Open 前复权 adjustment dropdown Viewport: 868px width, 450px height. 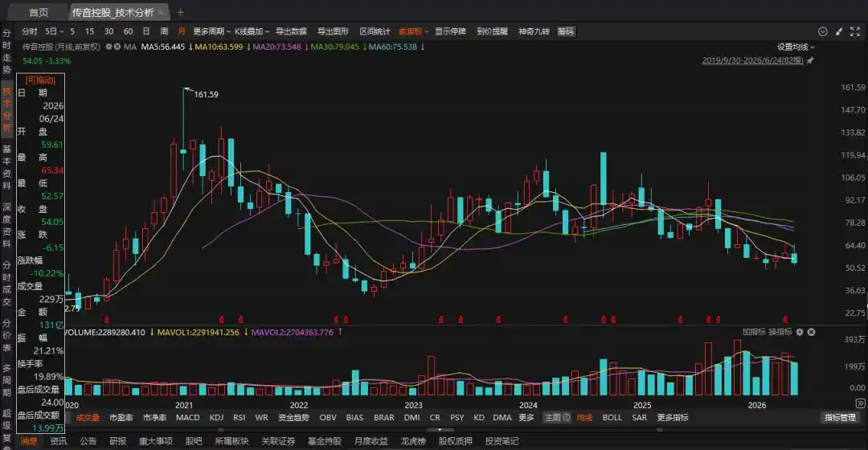click(x=414, y=31)
